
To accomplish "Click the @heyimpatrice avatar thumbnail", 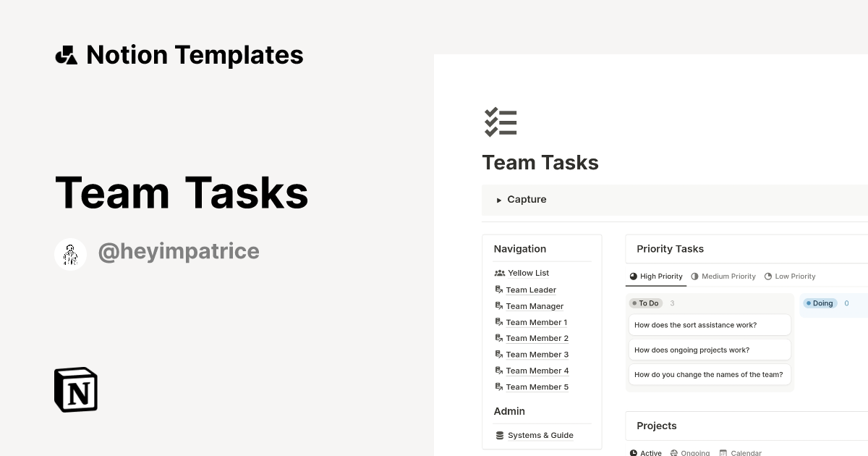I will coord(70,253).
